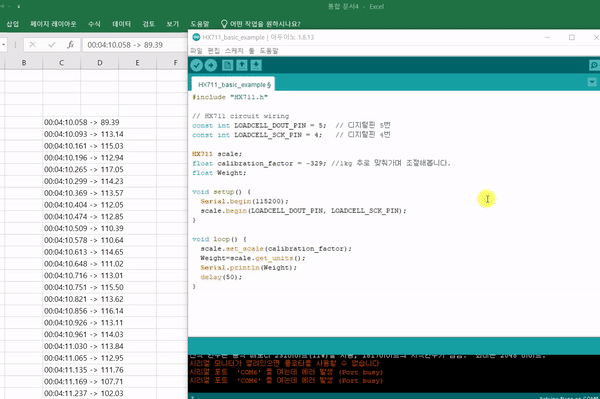Click the #include "HX711.h" code line
The image size is (600, 399).
tap(230, 97)
